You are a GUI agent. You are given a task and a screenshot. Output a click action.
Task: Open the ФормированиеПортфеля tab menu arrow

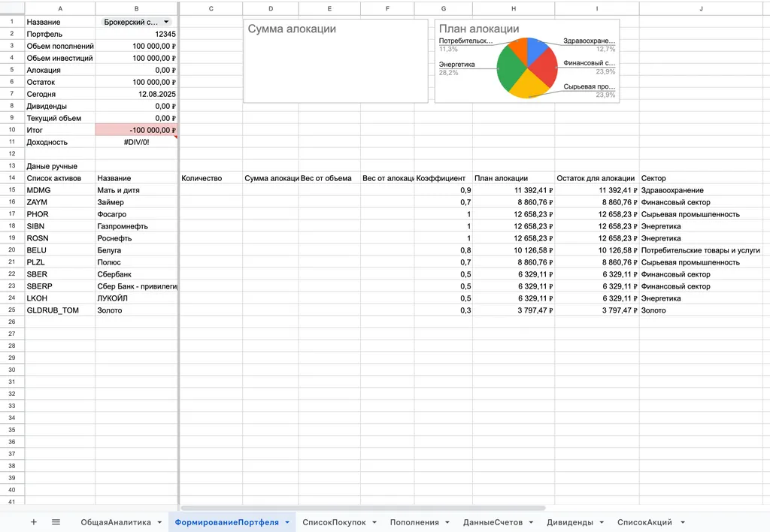[x=287, y=522]
